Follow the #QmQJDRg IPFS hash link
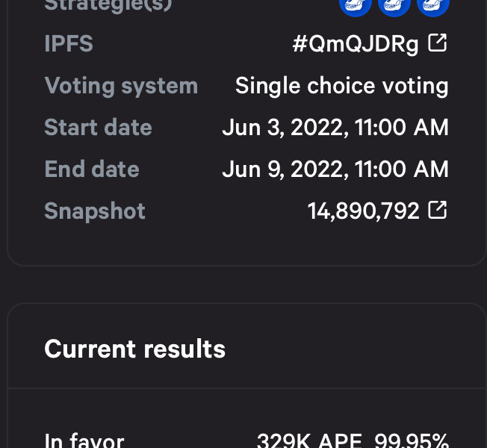Screen dimensions: 487x448 coord(356,44)
